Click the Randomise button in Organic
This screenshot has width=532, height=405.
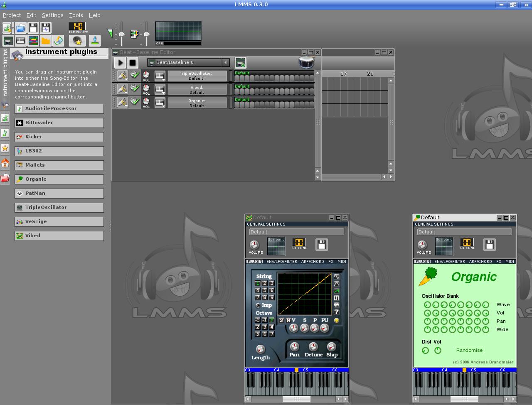pyautogui.click(x=469, y=350)
